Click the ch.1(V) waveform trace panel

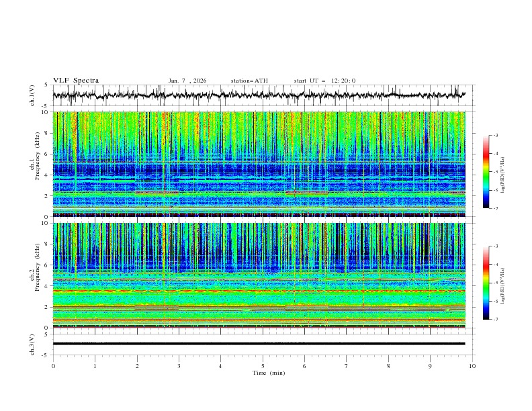(x=263, y=95)
